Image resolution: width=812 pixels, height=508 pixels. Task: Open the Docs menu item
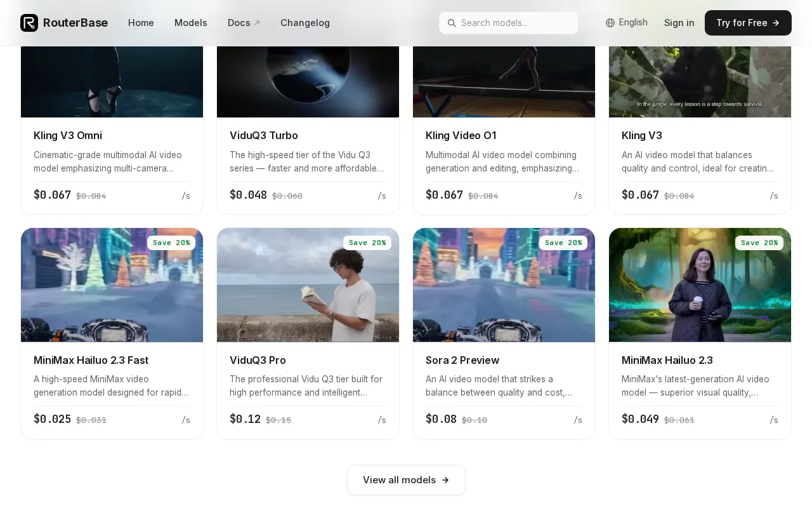244,23
